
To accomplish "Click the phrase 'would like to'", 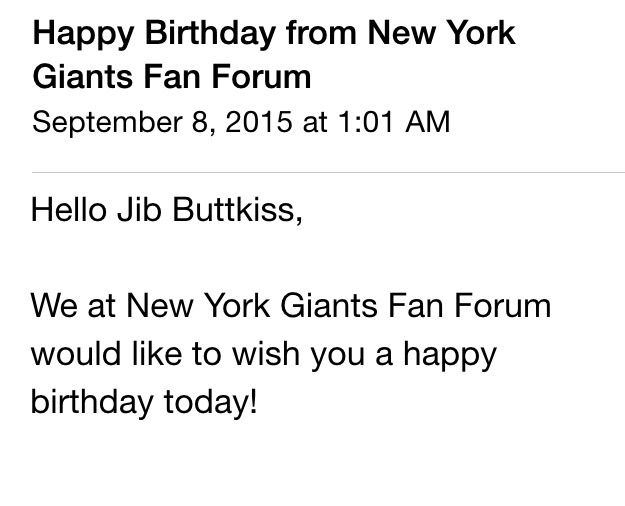I will tap(126, 354).
